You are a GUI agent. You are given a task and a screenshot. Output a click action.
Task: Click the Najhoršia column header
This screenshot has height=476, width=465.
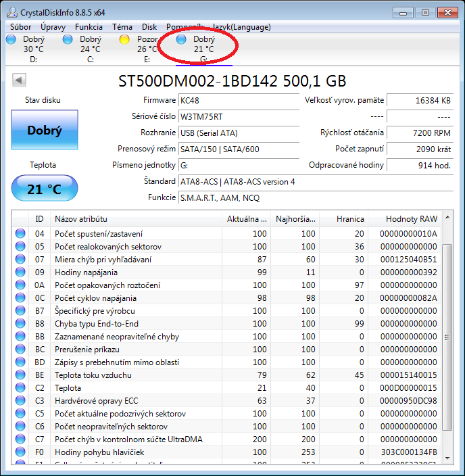[x=295, y=219]
